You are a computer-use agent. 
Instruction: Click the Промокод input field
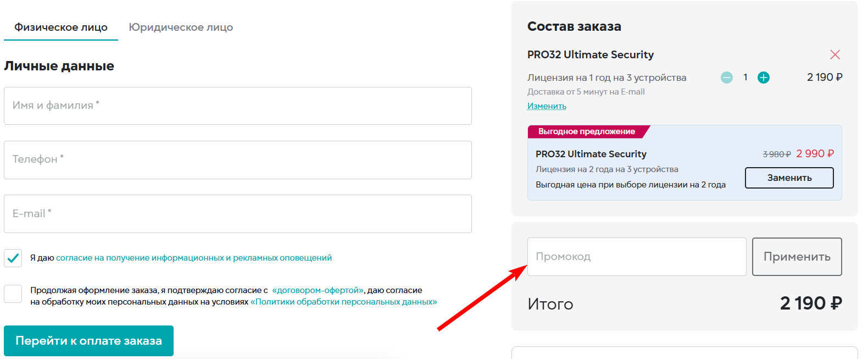636,257
